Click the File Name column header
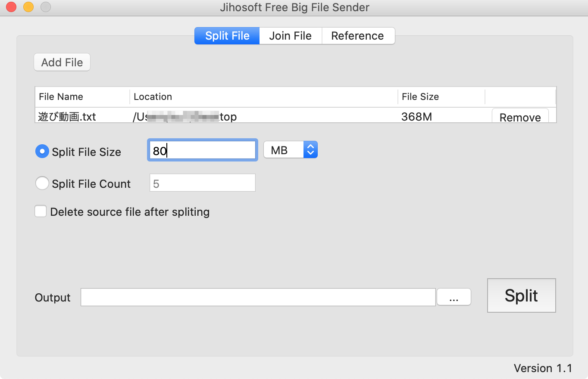This screenshot has height=379, width=588. tap(82, 97)
